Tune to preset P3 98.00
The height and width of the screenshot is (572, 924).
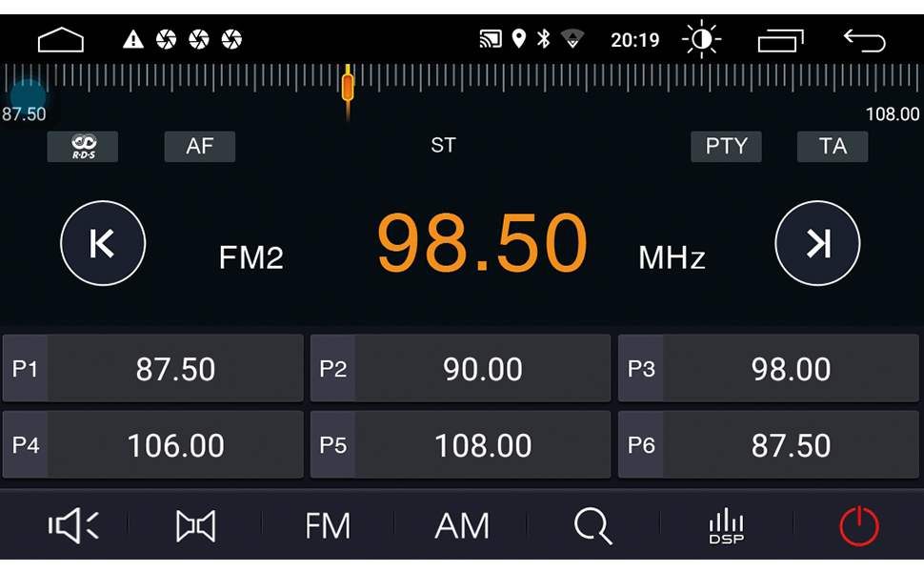tap(769, 369)
